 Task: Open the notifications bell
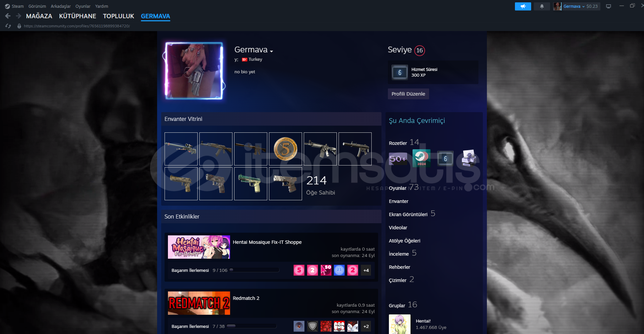[x=542, y=6]
